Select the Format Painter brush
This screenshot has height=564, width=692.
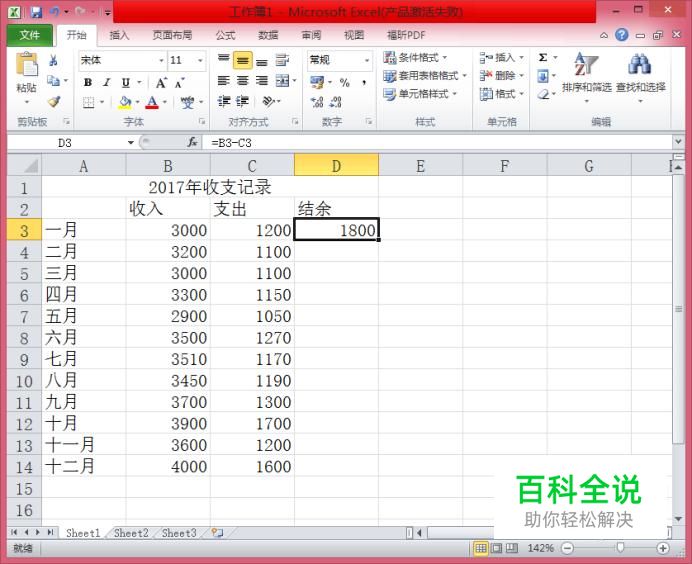click(x=54, y=102)
